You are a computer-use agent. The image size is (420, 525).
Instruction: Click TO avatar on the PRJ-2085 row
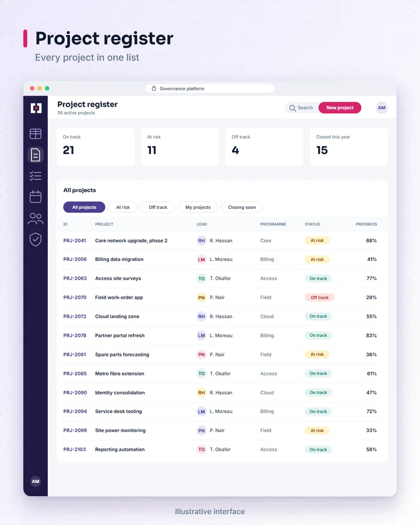point(201,374)
